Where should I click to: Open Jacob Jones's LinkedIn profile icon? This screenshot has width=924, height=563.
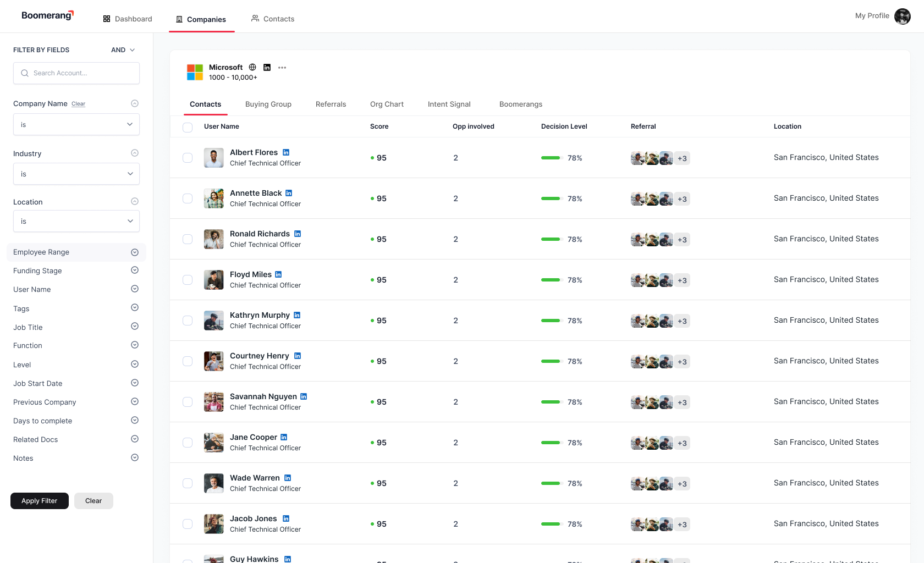coord(286,518)
